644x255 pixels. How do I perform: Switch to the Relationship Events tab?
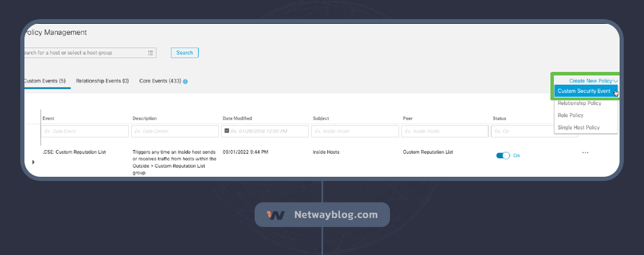[103, 81]
